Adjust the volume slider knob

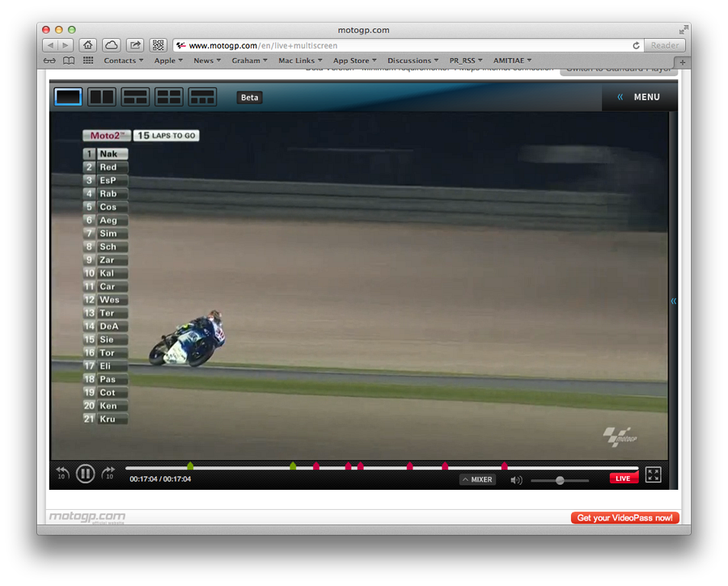tap(560, 480)
